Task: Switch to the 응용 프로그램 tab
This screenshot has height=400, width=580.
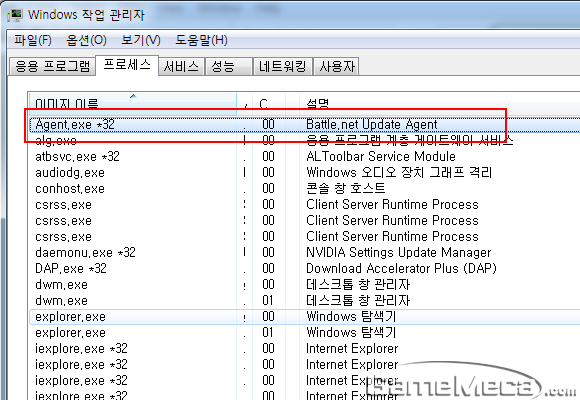Action: 52,67
